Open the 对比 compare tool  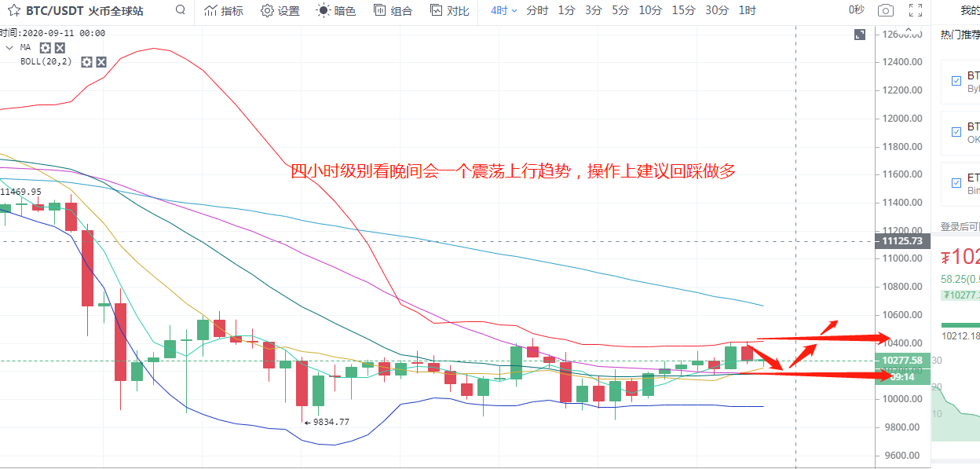point(450,10)
